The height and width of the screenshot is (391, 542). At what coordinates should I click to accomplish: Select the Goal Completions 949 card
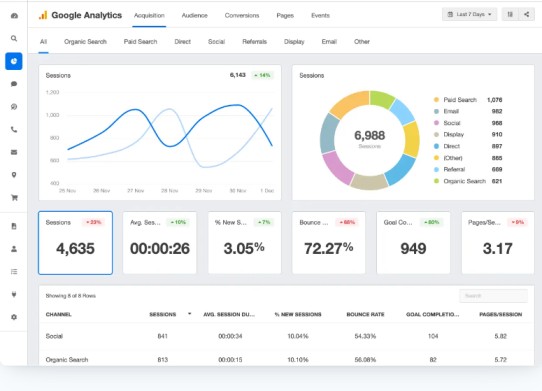pos(413,243)
